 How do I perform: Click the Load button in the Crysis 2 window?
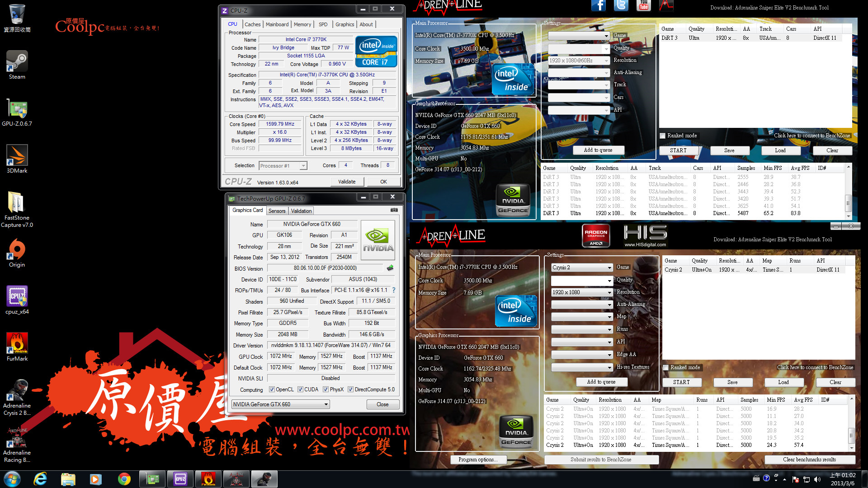pyautogui.click(x=783, y=382)
